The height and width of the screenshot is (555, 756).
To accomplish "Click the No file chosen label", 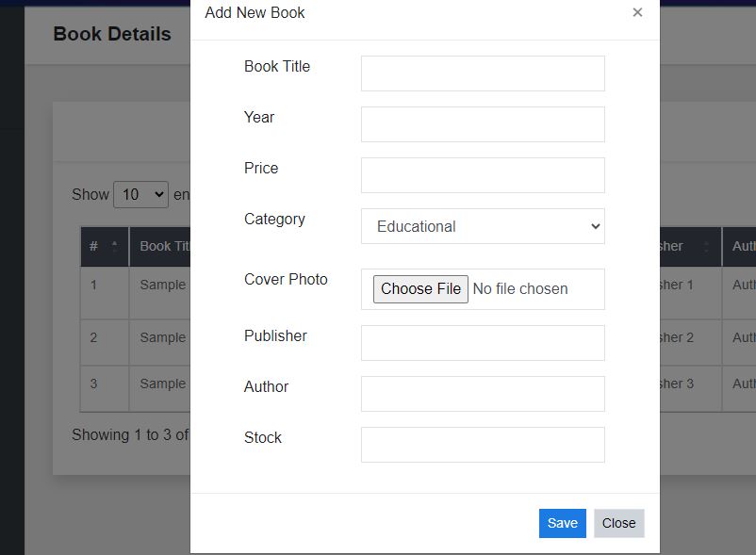I will 519,289.
